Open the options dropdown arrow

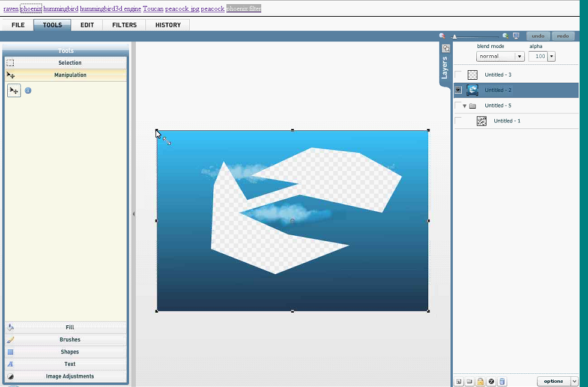(x=575, y=381)
